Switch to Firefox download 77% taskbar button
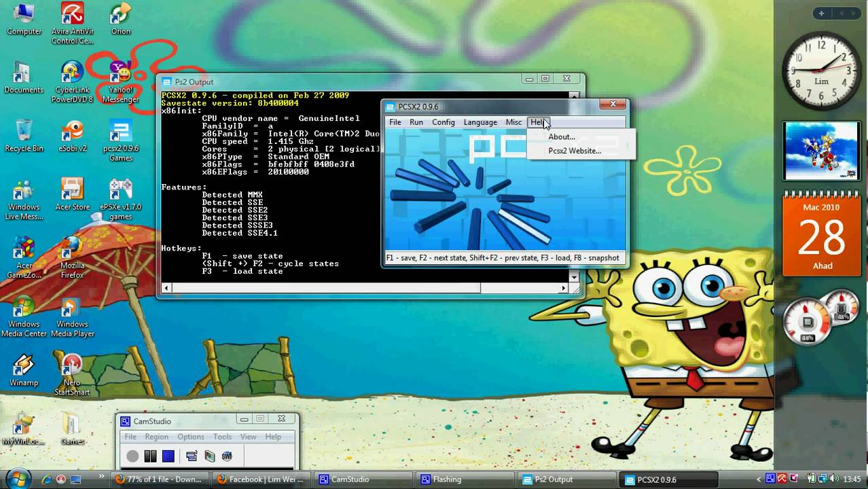Viewport: 868px width, 489px height. pyautogui.click(x=160, y=479)
